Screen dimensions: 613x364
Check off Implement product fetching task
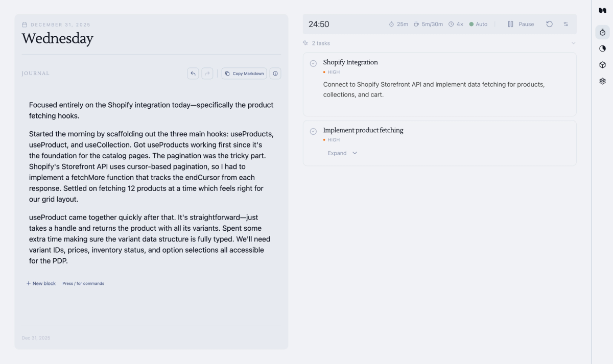pos(313,131)
